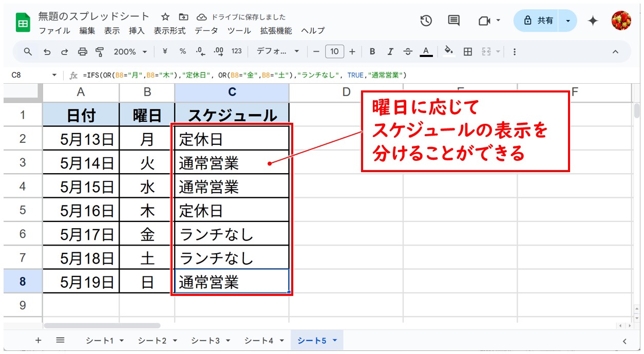Open the Meet camera dropdown arrow

click(498, 21)
